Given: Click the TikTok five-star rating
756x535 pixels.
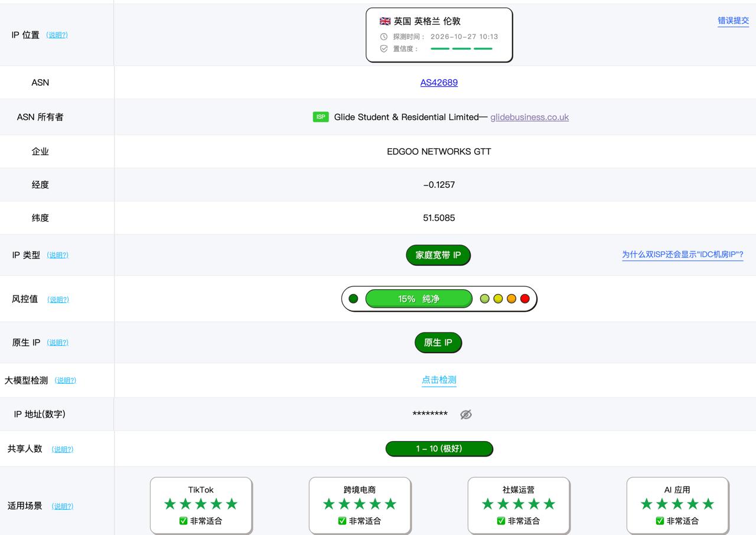Looking at the screenshot, I should click(x=201, y=504).
